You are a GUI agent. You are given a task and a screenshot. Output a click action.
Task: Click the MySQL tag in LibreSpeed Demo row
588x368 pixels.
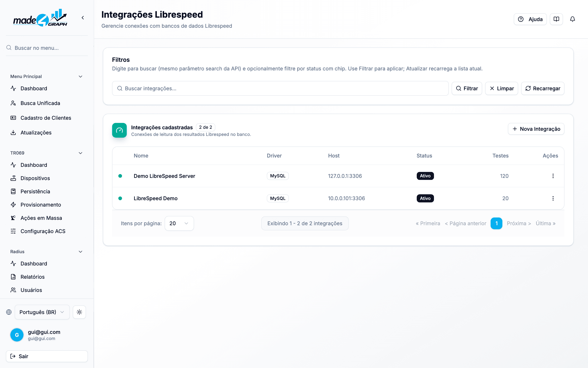point(278,198)
